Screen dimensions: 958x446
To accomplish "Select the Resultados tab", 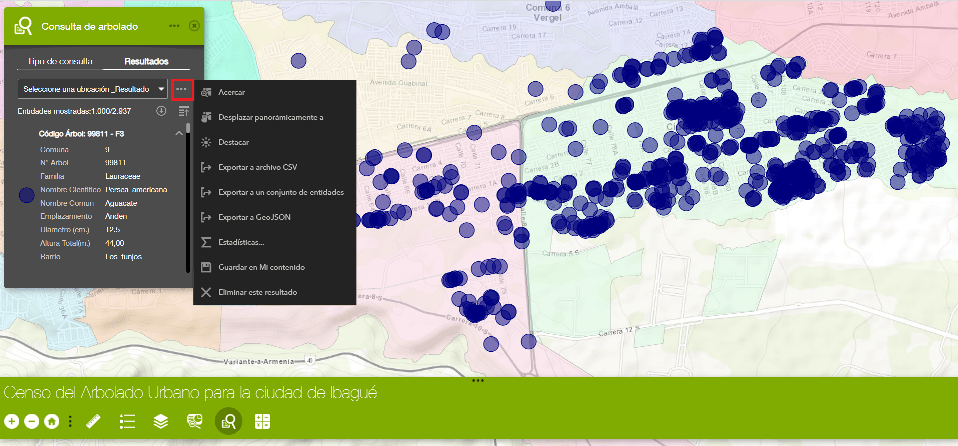I will click(139, 61).
